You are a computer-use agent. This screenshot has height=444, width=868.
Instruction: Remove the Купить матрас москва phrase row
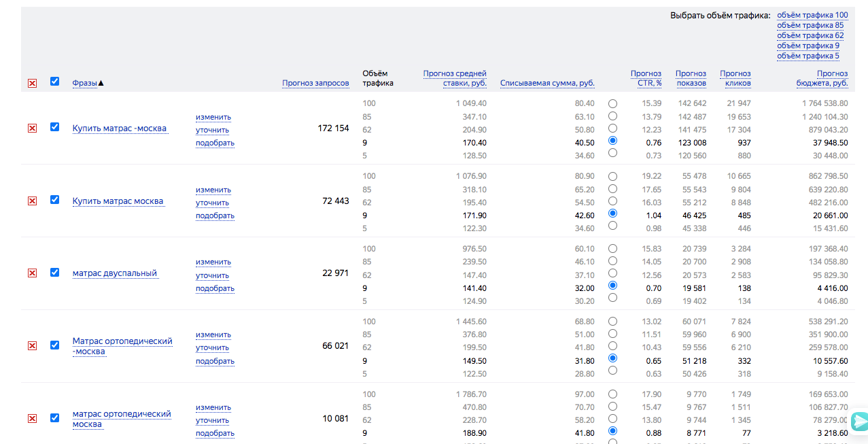[x=32, y=201]
